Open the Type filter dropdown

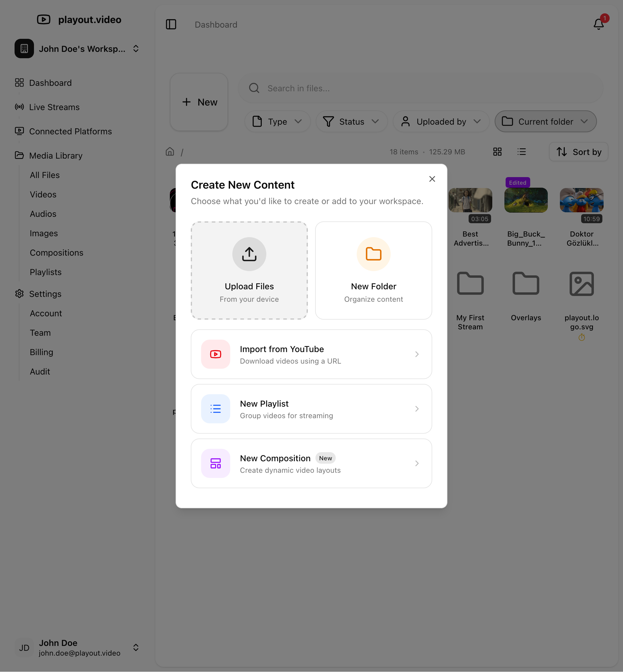pos(277,121)
